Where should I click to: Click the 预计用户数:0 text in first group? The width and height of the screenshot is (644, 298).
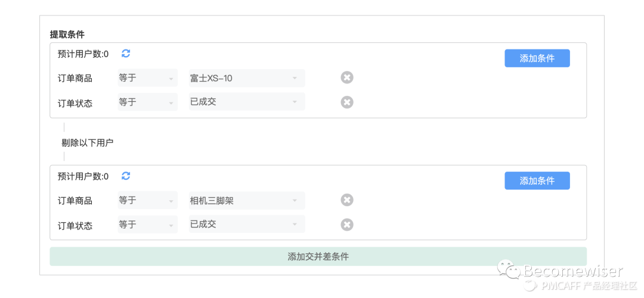83,54
